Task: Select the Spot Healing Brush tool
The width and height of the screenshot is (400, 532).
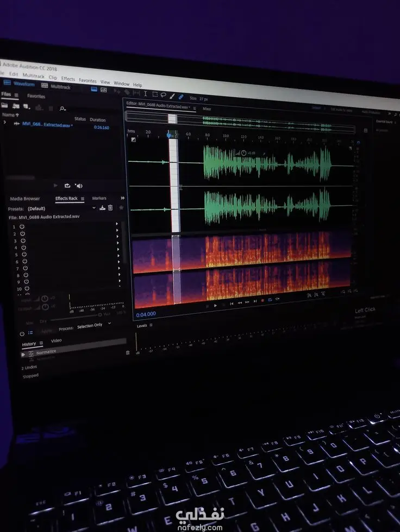Action: point(181,97)
